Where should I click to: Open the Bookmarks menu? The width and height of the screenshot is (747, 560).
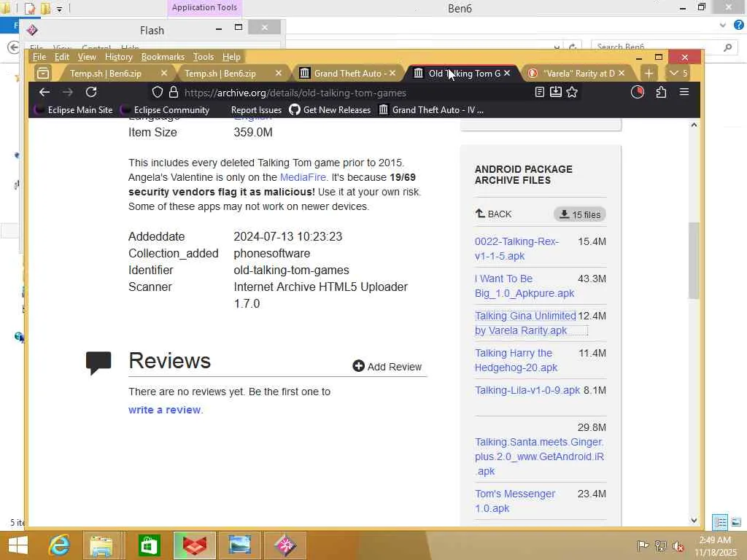coord(163,57)
